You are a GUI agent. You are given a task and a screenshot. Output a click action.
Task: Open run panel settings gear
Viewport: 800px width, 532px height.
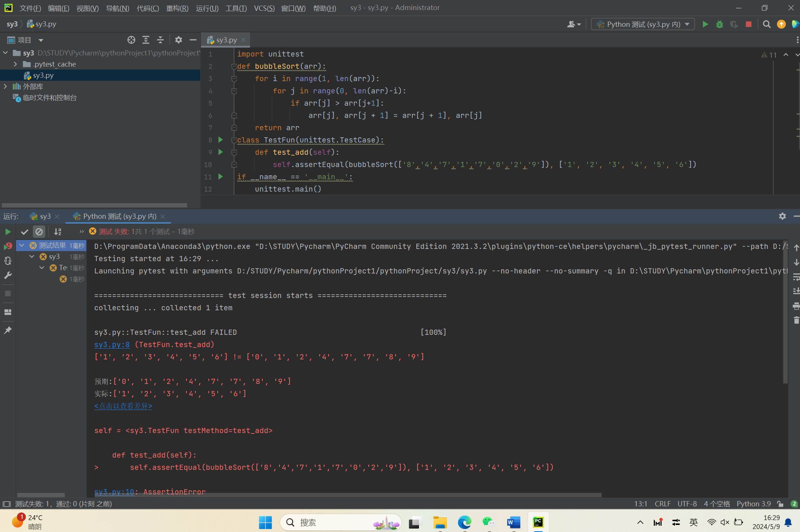coord(782,216)
